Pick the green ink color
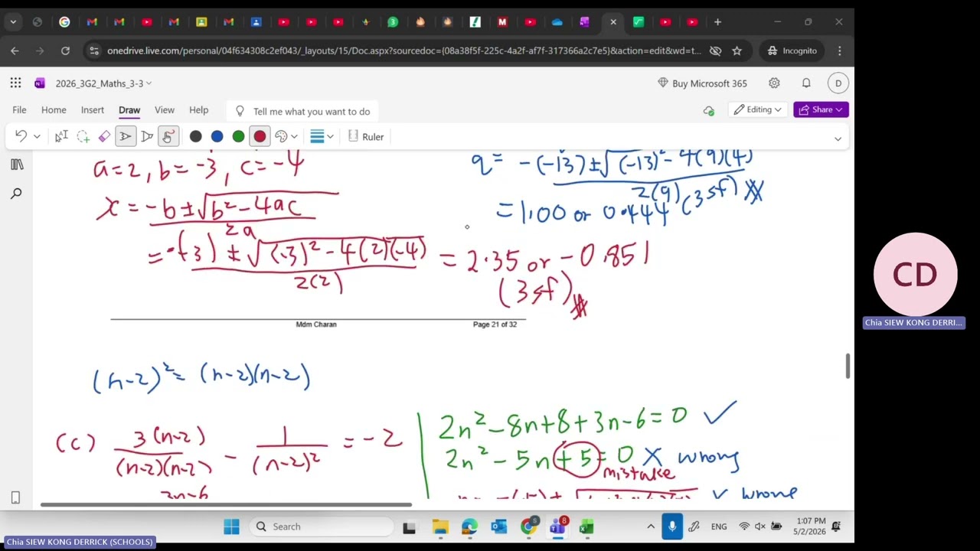 239,136
